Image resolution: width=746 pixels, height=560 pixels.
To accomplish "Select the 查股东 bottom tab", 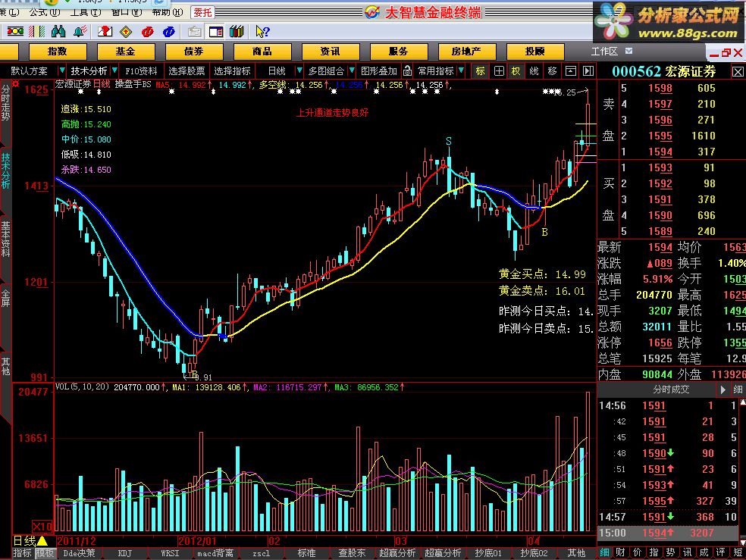I will [x=352, y=553].
